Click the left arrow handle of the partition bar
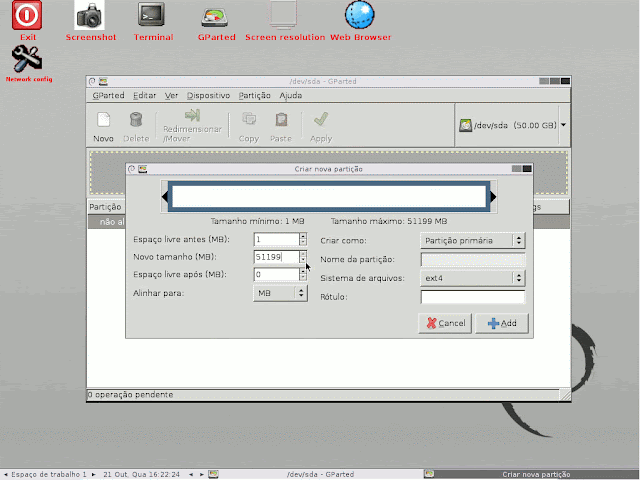The width and height of the screenshot is (640, 480). coord(164,197)
